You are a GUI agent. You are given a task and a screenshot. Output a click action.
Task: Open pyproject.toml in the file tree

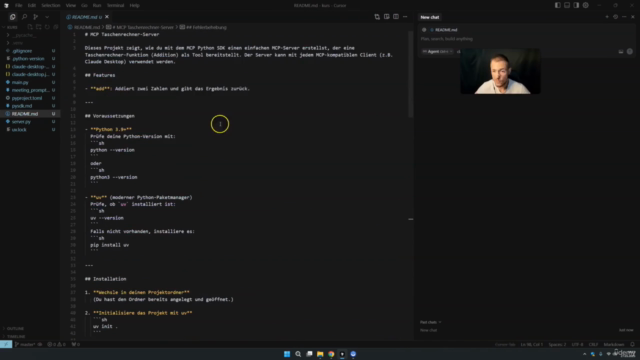[x=27, y=98]
